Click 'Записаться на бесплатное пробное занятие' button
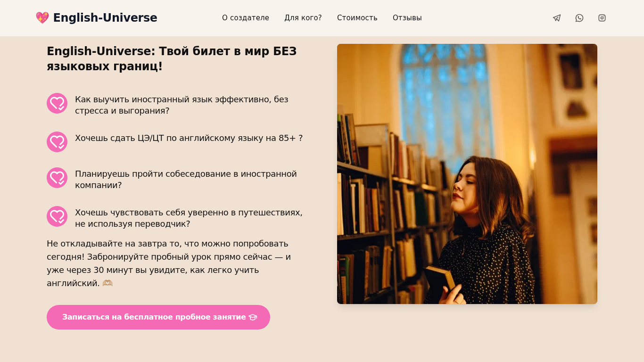This screenshot has height=362, width=644. pos(158,317)
